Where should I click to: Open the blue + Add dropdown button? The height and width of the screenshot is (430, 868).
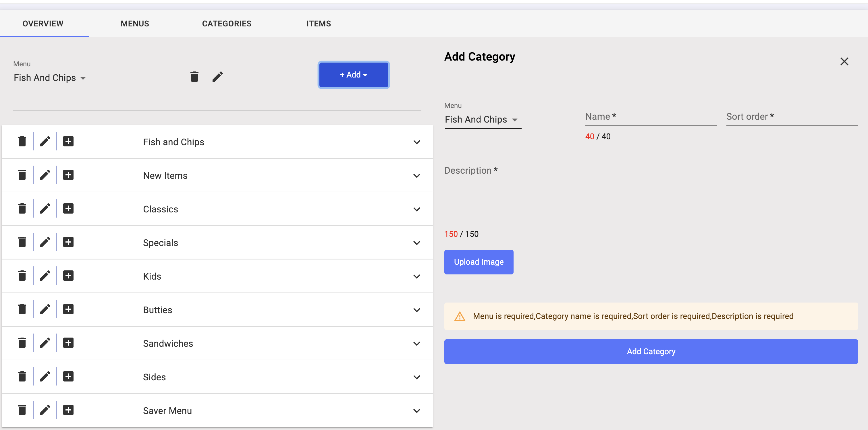[354, 75]
